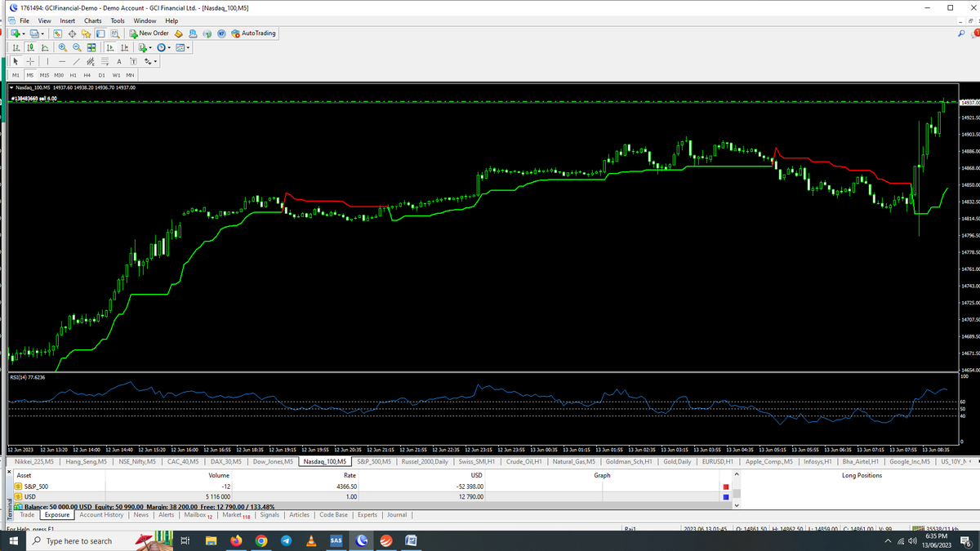Click the red S&P_500 color square

tap(727, 487)
